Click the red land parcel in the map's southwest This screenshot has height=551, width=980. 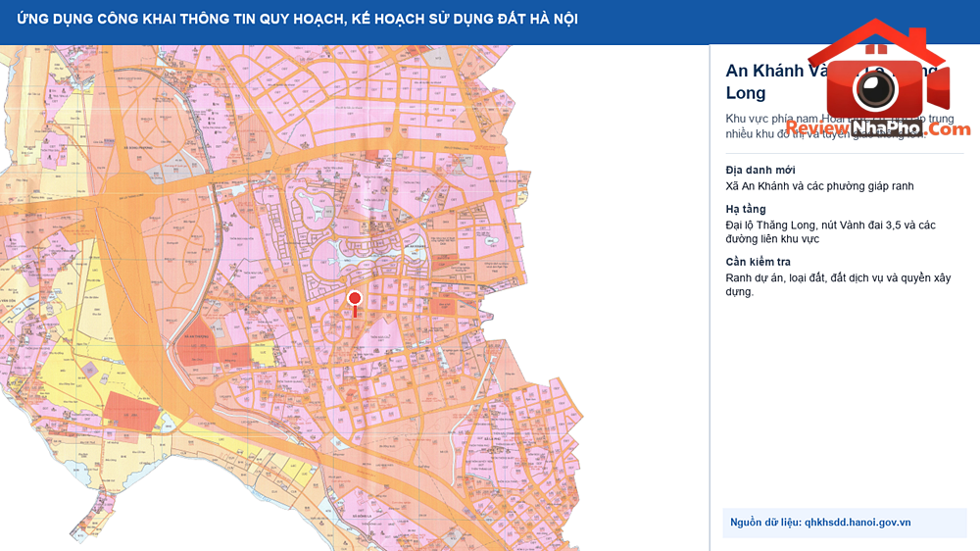(x=131, y=412)
